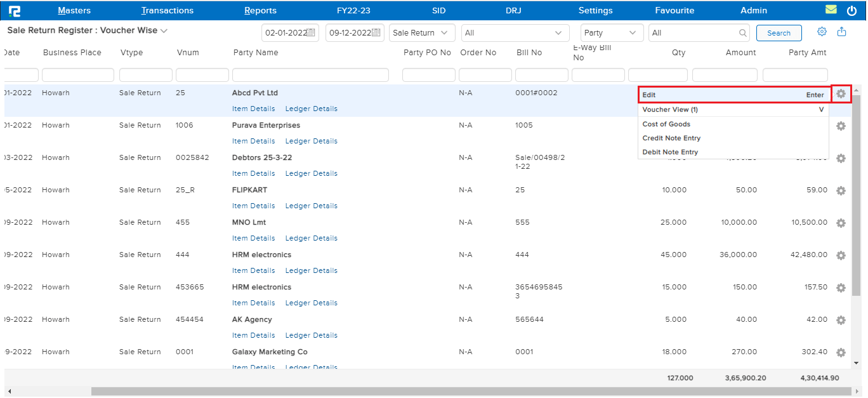
Task: Open report settings gear beside Search
Action: (822, 32)
